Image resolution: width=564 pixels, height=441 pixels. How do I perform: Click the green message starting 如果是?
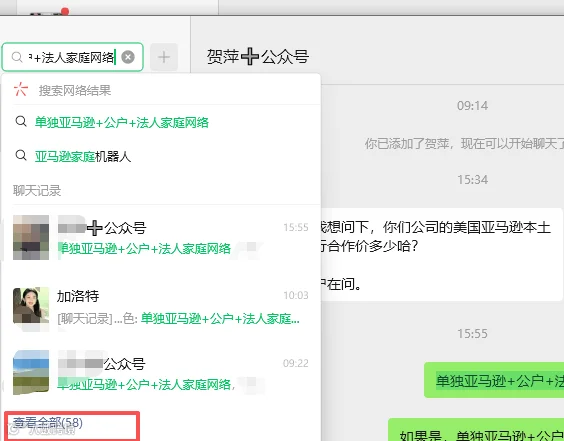pyautogui.click(x=476, y=430)
